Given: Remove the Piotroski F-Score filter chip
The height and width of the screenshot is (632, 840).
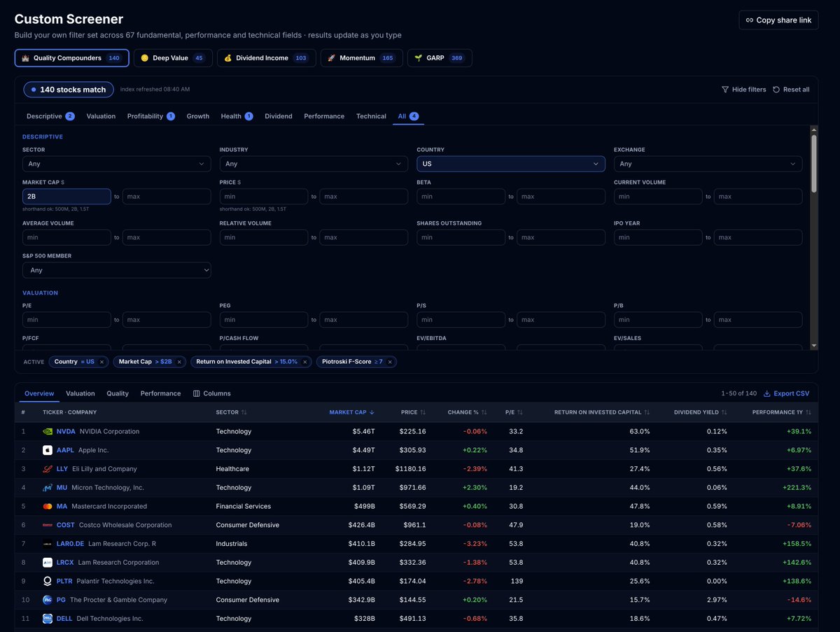Looking at the screenshot, I should [391, 362].
